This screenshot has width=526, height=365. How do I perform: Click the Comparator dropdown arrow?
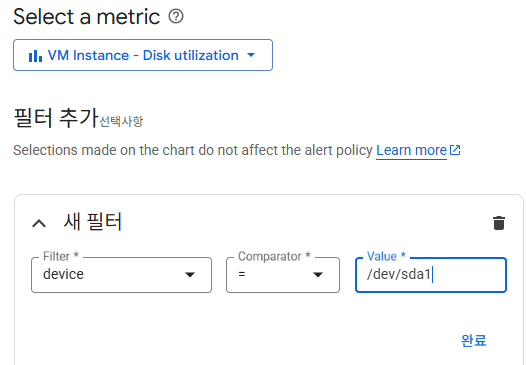[318, 275]
